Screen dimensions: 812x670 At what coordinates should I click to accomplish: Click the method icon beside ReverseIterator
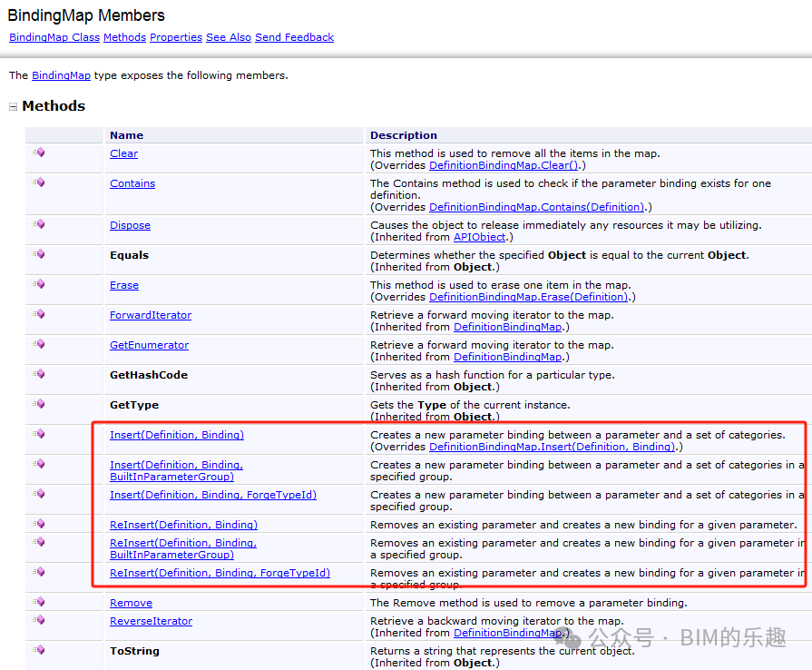tap(39, 620)
